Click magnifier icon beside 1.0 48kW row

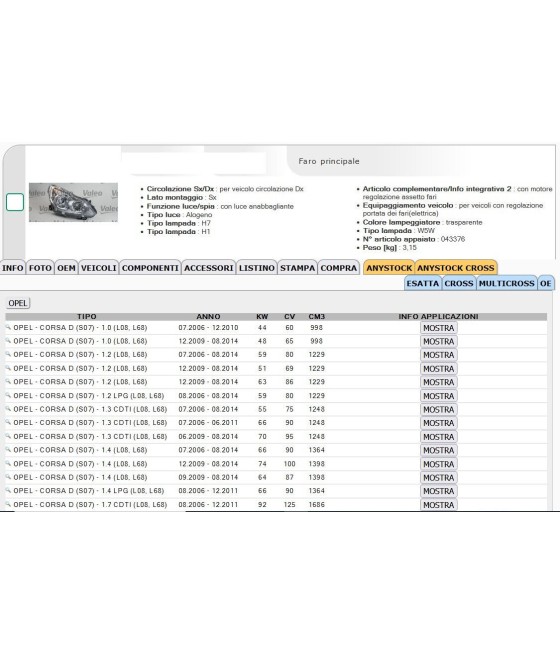tap(8, 341)
